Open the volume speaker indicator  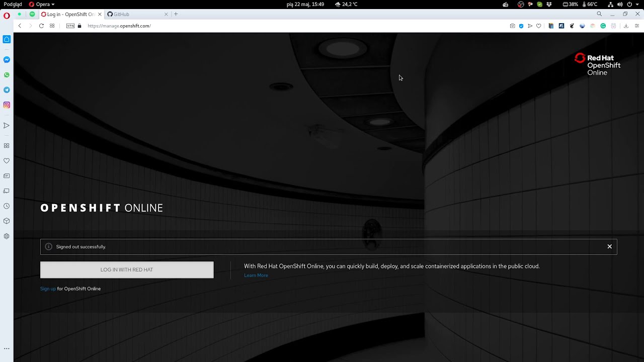[x=620, y=4]
